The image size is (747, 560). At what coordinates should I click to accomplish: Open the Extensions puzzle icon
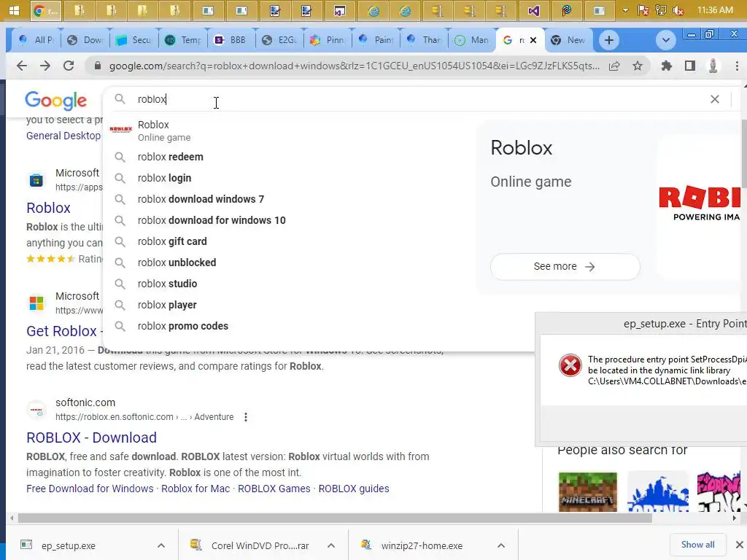(x=667, y=66)
